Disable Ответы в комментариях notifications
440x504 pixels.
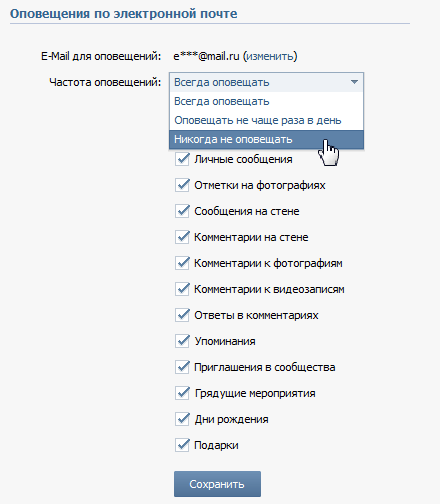tap(182, 315)
